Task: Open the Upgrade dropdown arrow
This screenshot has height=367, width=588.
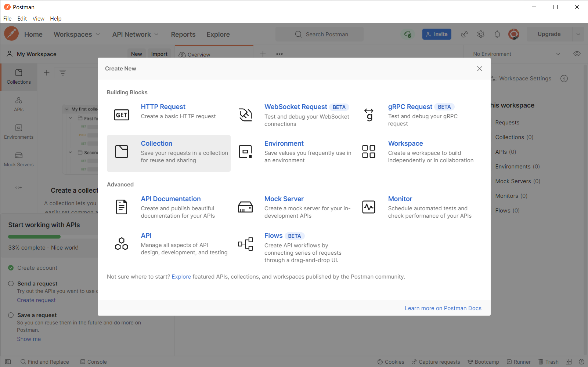Action: (x=578, y=34)
